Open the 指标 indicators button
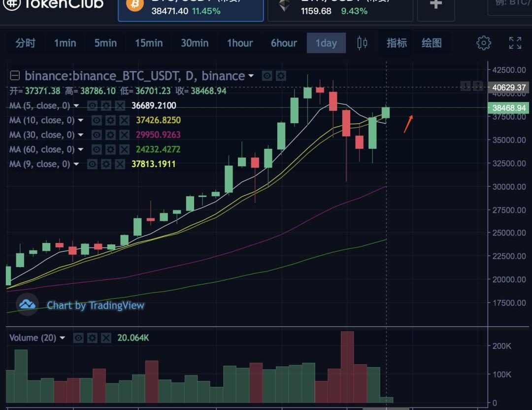Screen dimensions: 532x410 [x=397, y=43]
